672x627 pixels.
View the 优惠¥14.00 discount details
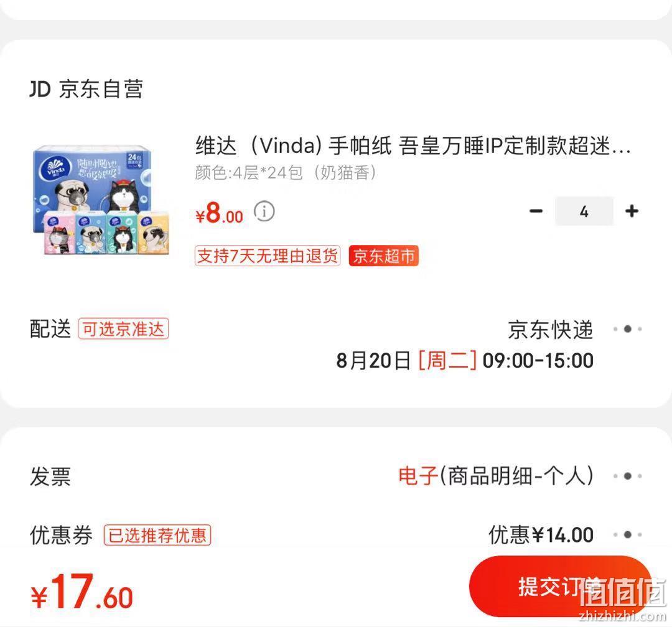[541, 535]
